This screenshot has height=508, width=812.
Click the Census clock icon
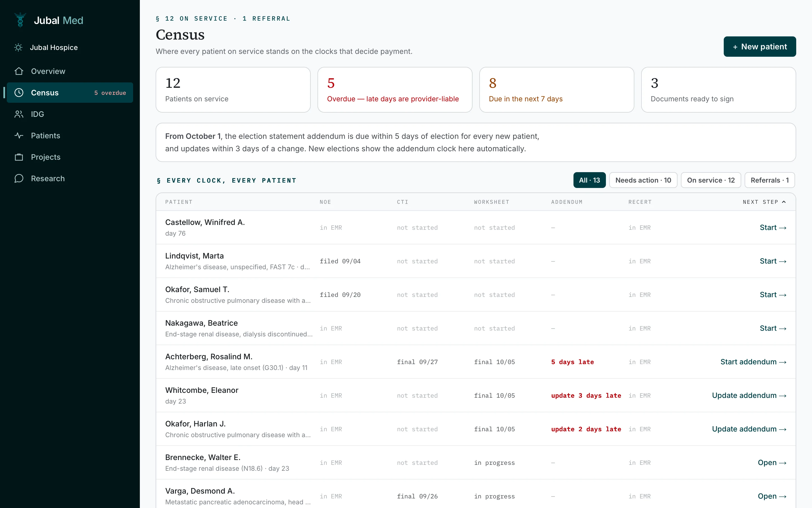[19, 93]
